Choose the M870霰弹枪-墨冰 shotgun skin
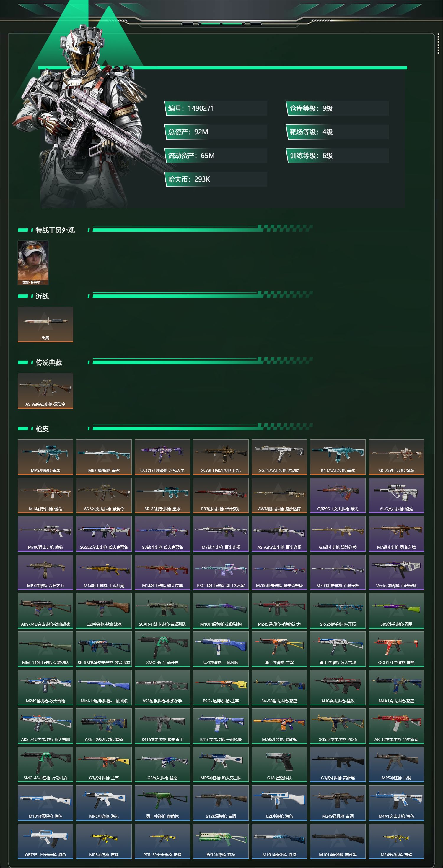The height and width of the screenshot is (868, 443). [x=104, y=457]
